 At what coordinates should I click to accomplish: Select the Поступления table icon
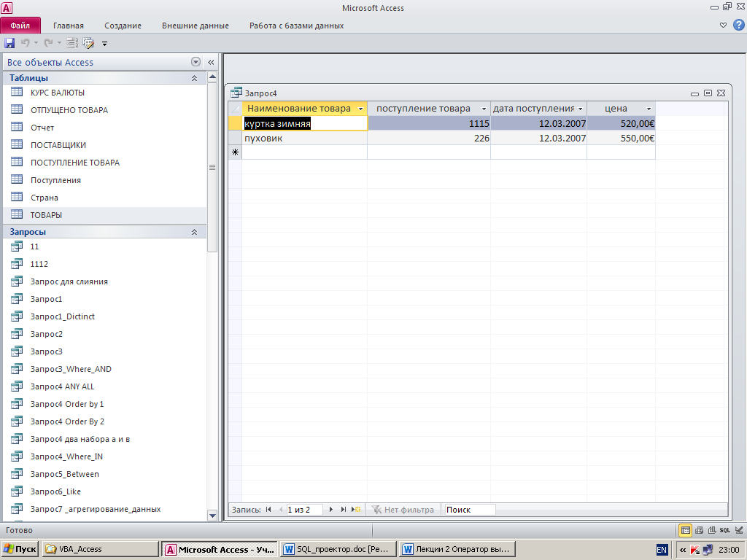(17, 179)
